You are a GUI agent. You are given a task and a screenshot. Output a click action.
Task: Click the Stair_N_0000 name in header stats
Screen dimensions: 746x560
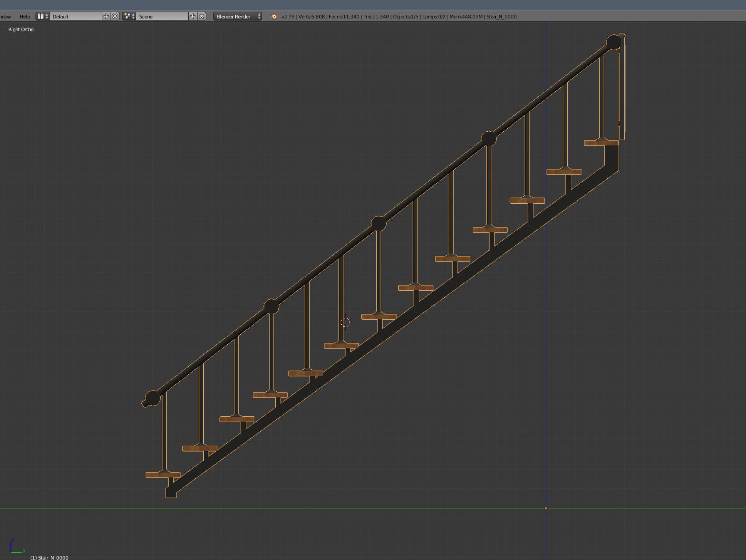pyautogui.click(x=501, y=16)
